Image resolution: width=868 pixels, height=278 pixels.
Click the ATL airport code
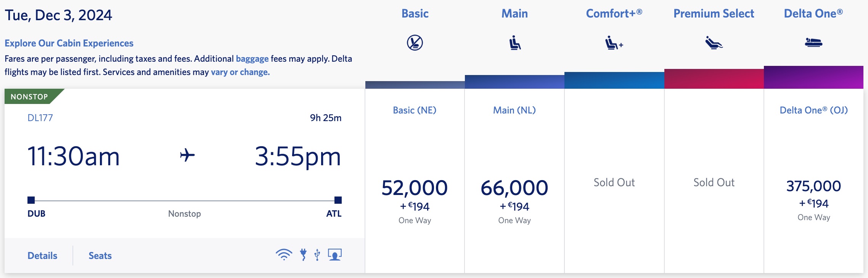(334, 214)
